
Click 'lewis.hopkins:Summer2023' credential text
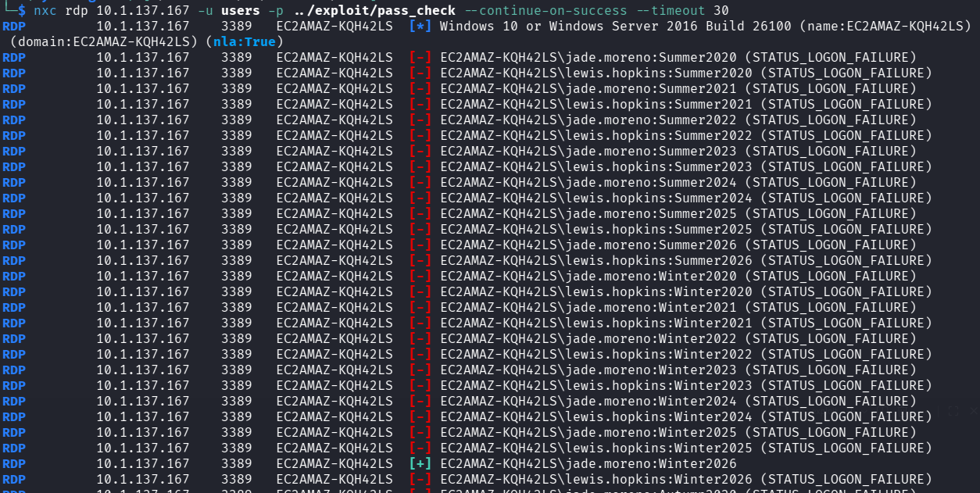(x=659, y=167)
